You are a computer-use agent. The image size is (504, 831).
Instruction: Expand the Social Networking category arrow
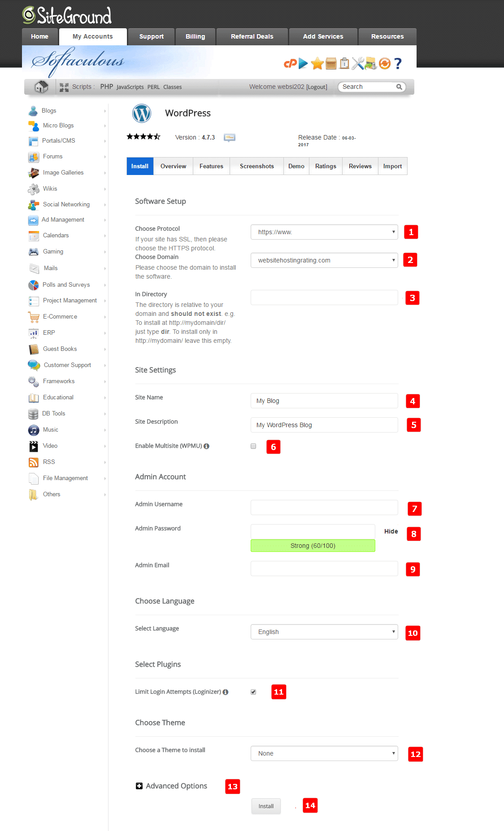[105, 205]
